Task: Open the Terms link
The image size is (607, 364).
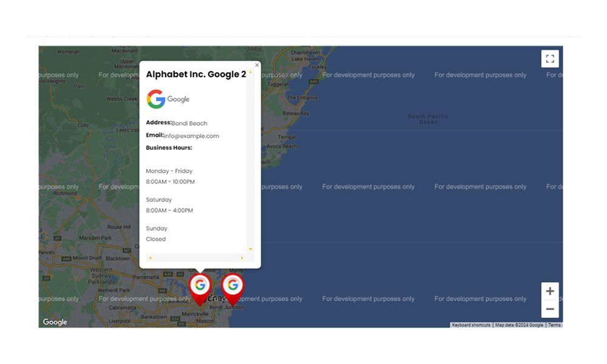Action: point(554,325)
